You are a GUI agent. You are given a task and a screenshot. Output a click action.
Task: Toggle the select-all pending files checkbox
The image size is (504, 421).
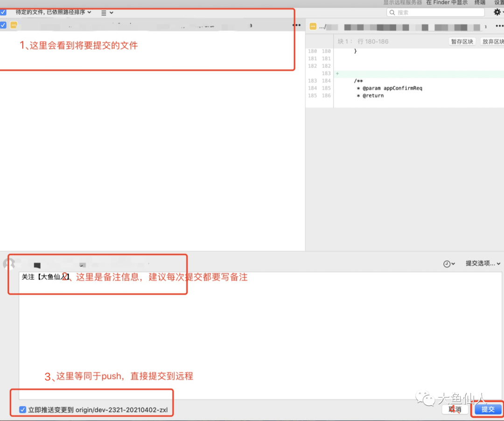click(3, 12)
